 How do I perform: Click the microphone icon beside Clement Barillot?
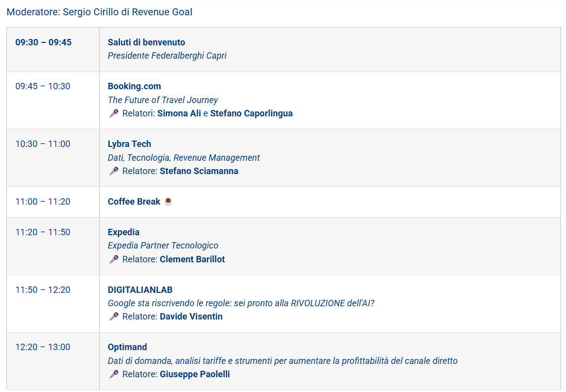114,259
